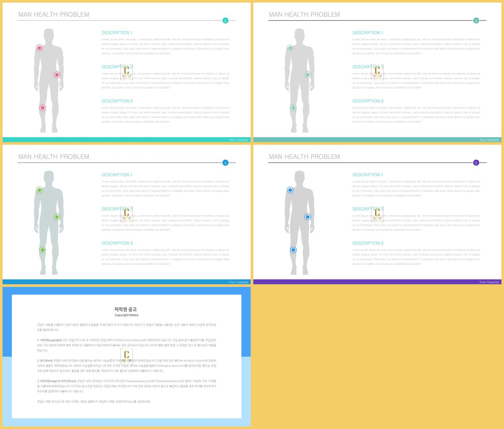Select the pale teal shoulder marker on slide 3
The width and height of the screenshot is (504, 429).
tap(290, 48)
